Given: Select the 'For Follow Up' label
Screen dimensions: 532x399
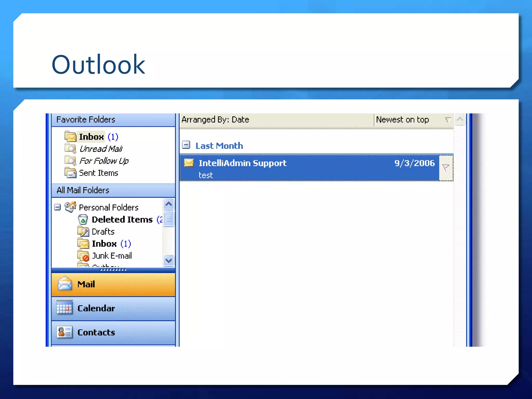Looking at the screenshot, I should coord(104,161).
